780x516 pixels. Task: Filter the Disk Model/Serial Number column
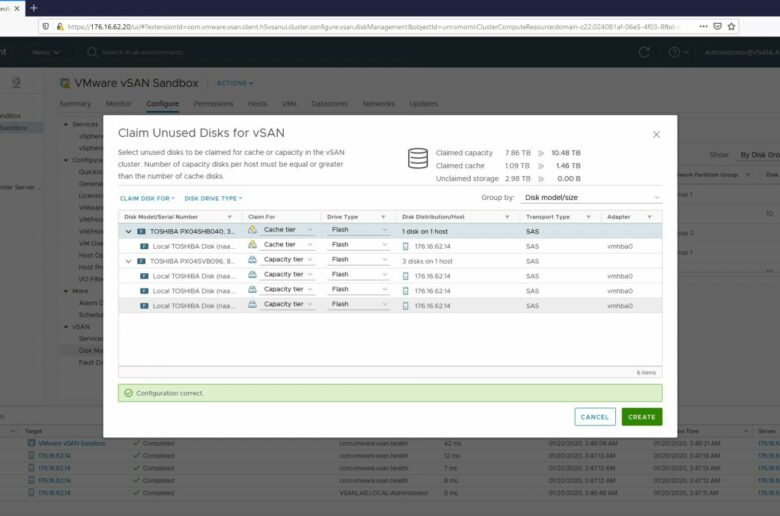pos(229,217)
